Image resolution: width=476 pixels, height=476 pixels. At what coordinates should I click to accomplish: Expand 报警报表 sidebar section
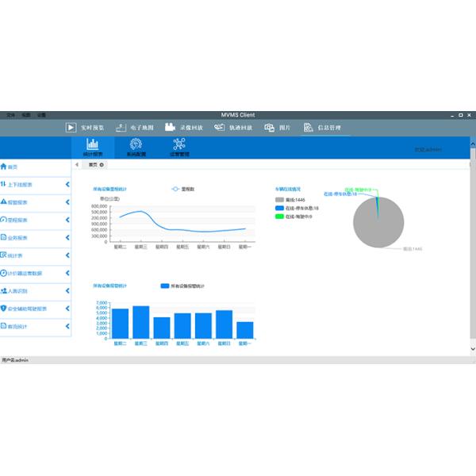36,202
